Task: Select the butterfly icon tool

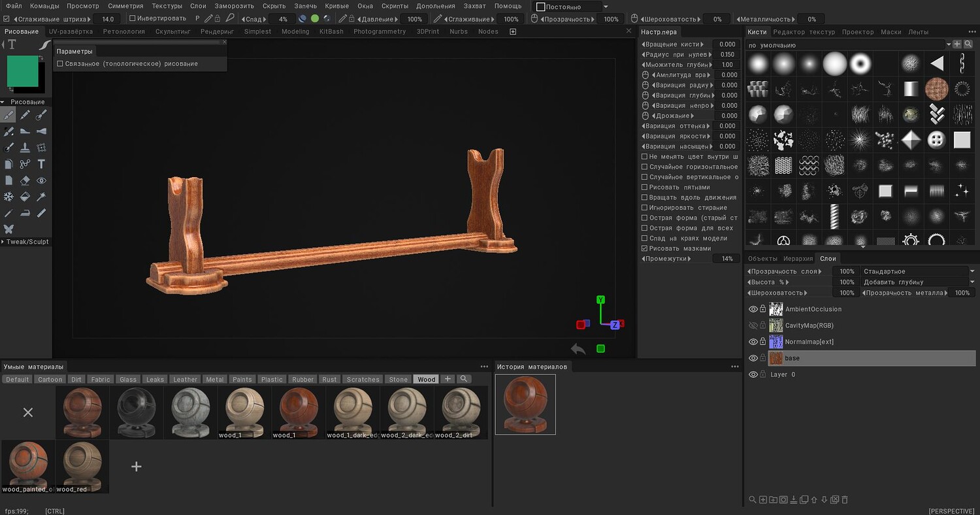Action: [8, 229]
